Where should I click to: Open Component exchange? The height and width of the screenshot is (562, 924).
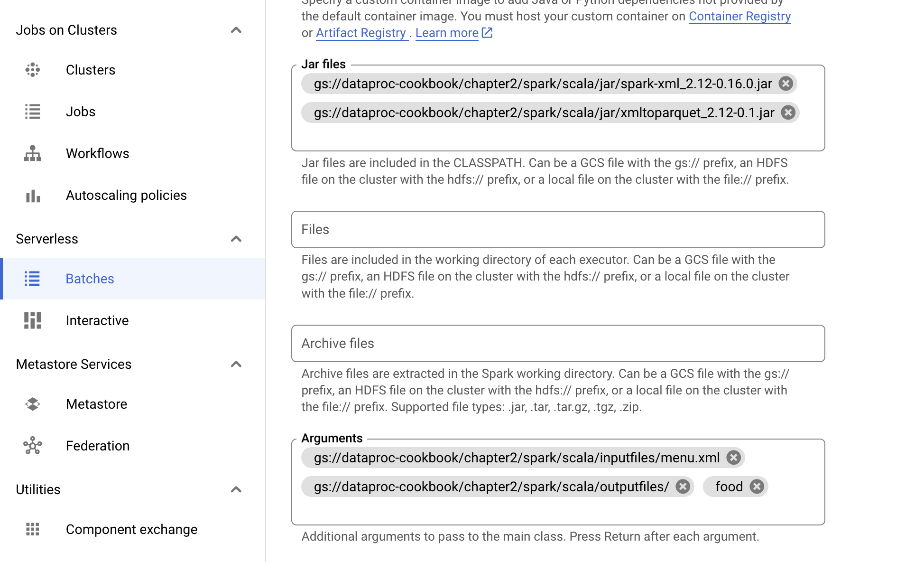pos(131,529)
